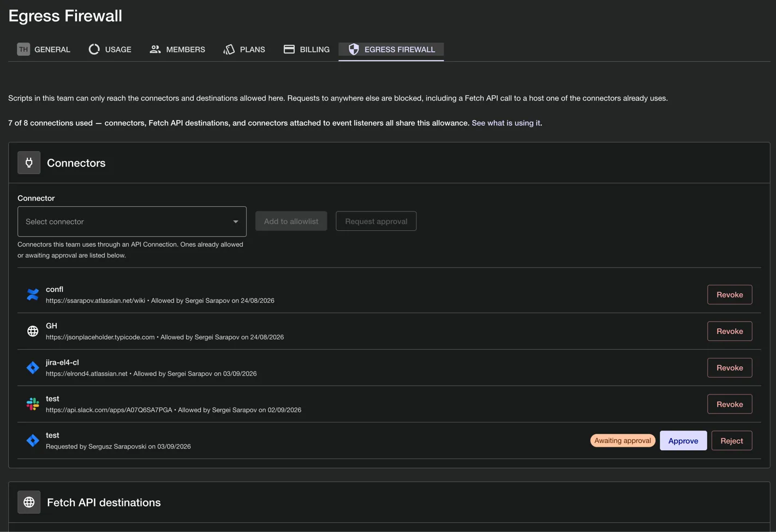Click the Awaiting approval badge
Screen dimensions: 776x532
(623, 440)
